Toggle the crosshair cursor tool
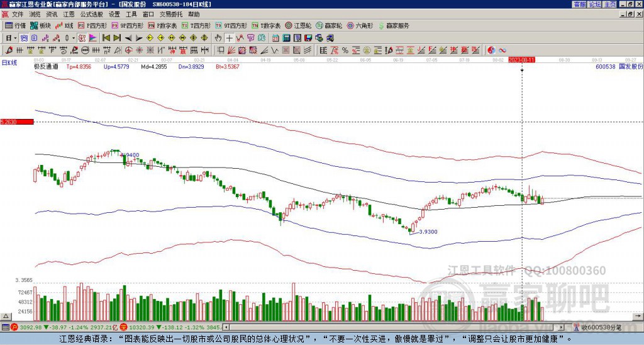The width and height of the screenshot is (644, 345). pyautogui.click(x=229, y=38)
